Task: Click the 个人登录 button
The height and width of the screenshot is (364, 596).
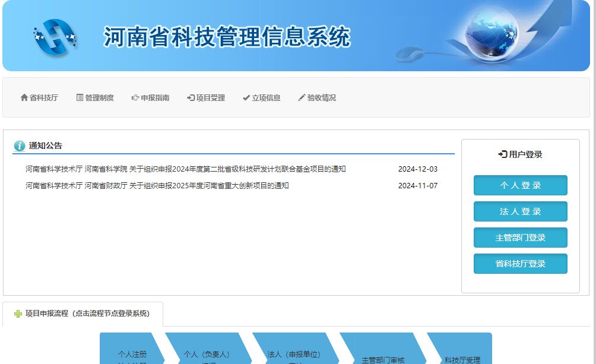Action: pyautogui.click(x=521, y=185)
